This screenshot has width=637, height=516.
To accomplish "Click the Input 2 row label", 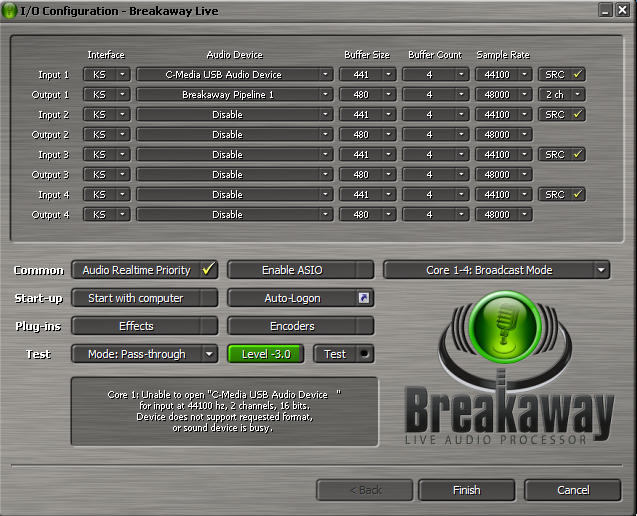I will (x=54, y=115).
